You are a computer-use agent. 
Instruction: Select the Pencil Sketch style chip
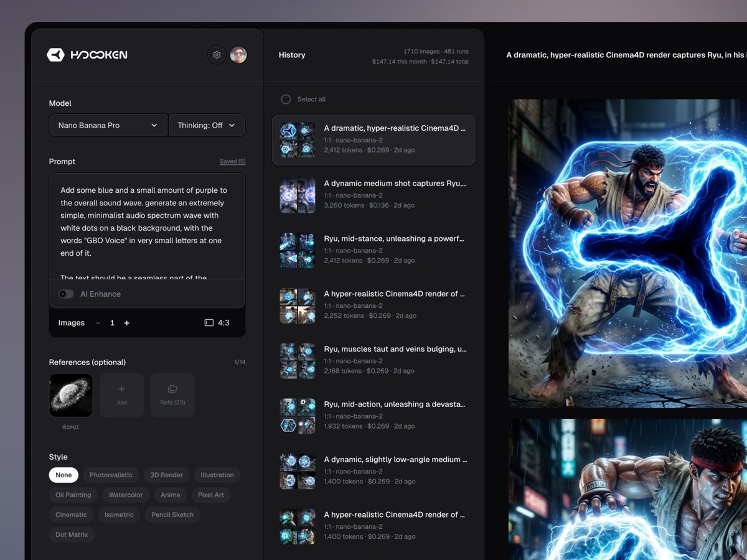pyautogui.click(x=172, y=515)
